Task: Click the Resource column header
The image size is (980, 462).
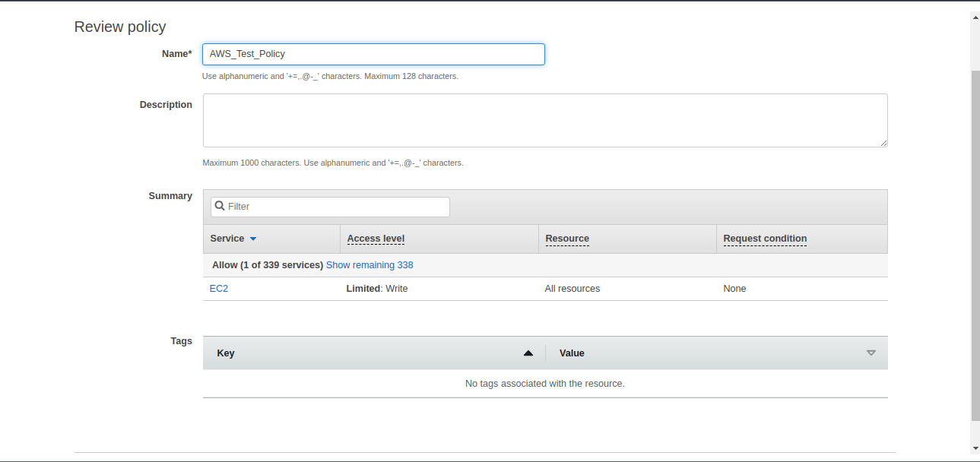Action: point(567,239)
